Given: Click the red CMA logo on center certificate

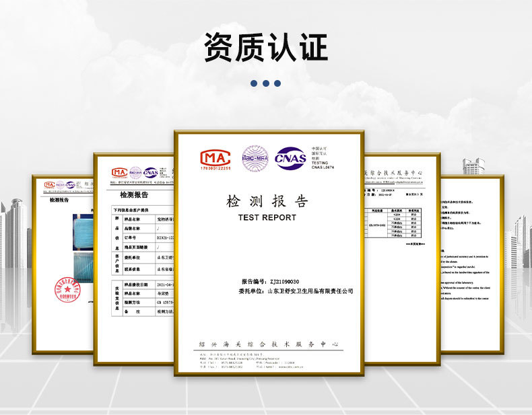Looking at the screenshot, I should pyautogui.click(x=215, y=159).
